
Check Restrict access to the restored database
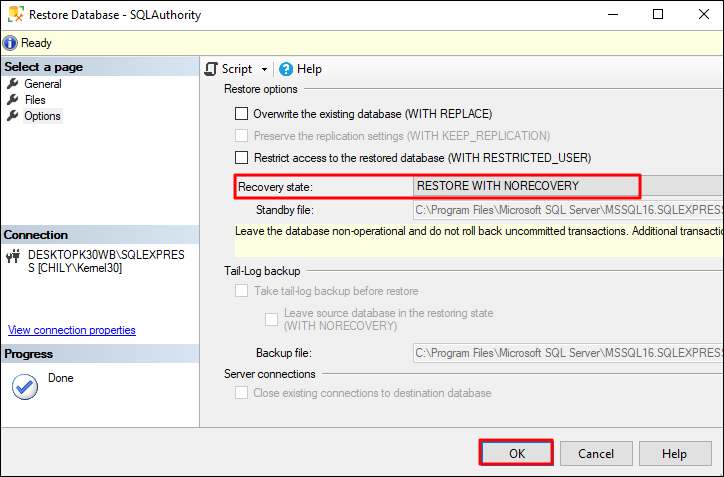pos(241,158)
